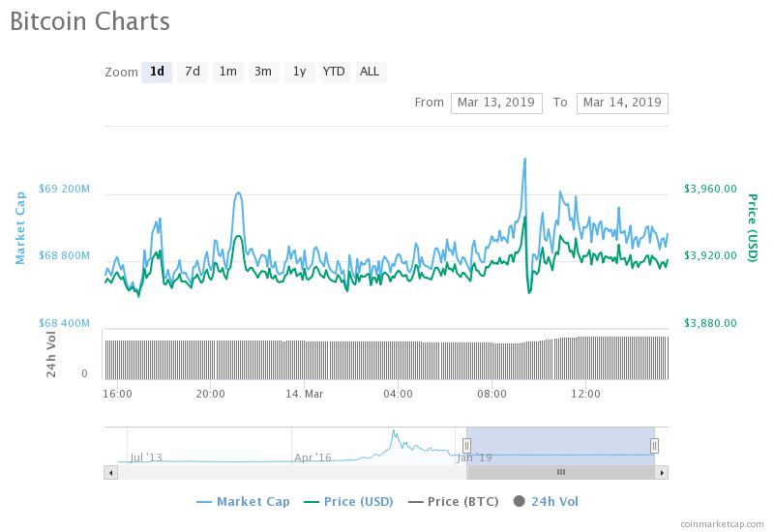
Task: Click the 04:00 time axis label
Action: 398,394
